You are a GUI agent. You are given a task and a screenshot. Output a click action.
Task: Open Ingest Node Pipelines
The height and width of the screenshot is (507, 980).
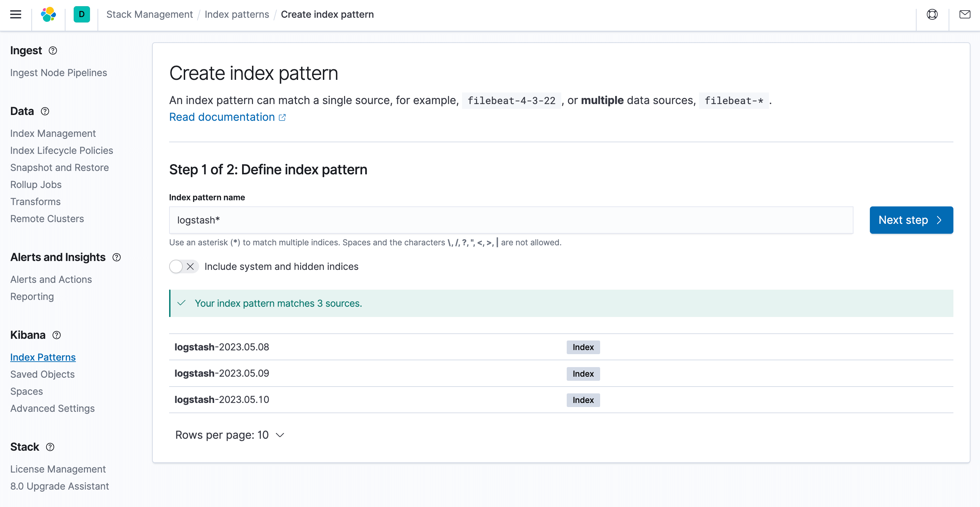tap(59, 73)
